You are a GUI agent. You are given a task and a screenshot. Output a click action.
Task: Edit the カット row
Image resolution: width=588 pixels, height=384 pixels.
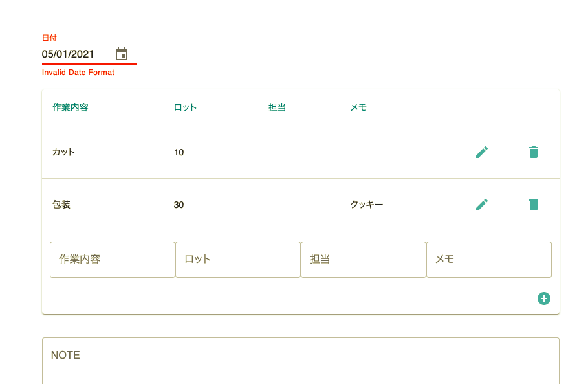482,152
